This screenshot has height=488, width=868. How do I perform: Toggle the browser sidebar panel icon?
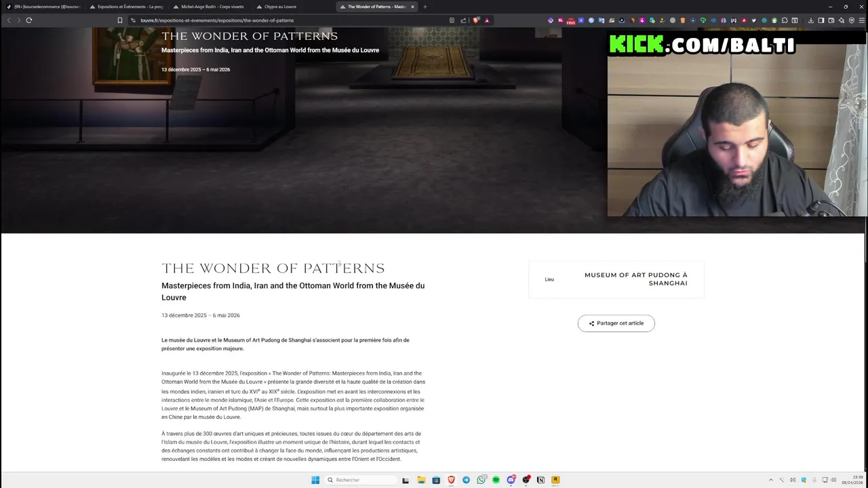point(821,20)
